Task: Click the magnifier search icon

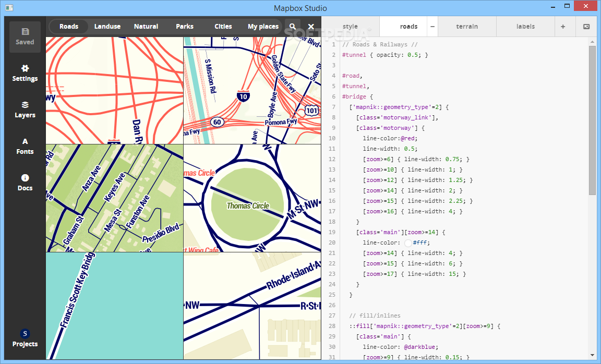Action: tap(293, 27)
